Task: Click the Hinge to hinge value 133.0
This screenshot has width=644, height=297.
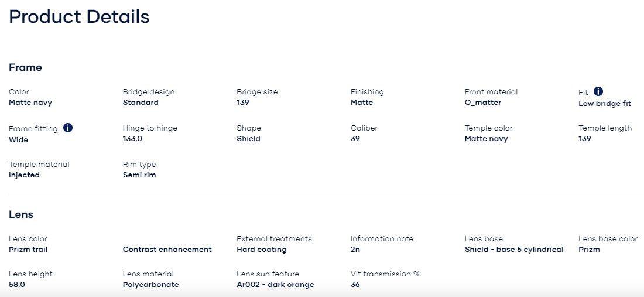Action: [x=132, y=139]
